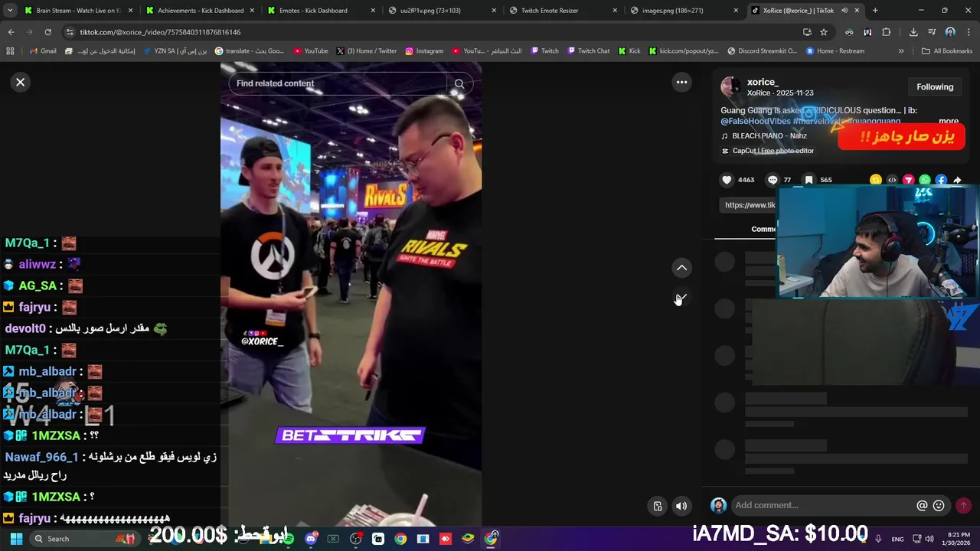Open the three-dots more options menu
Viewport: 980px width, 551px height.
[681, 82]
